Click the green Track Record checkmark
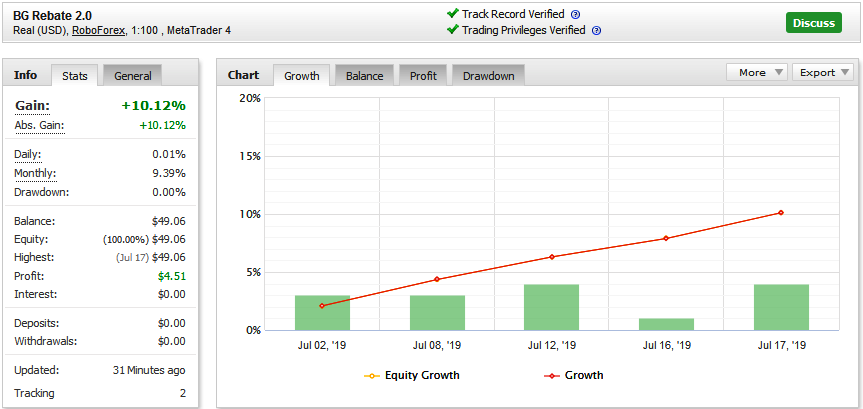 (453, 13)
